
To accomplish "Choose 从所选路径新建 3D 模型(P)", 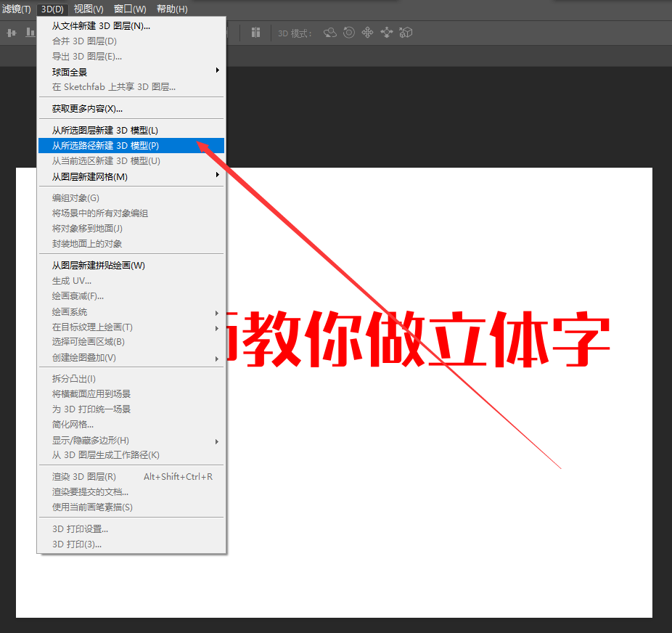I will click(131, 146).
